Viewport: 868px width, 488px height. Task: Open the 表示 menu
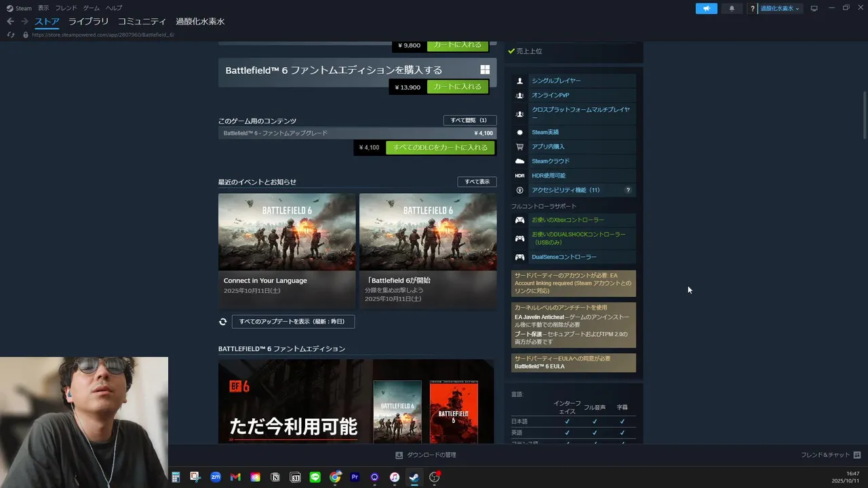pyautogui.click(x=43, y=8)
